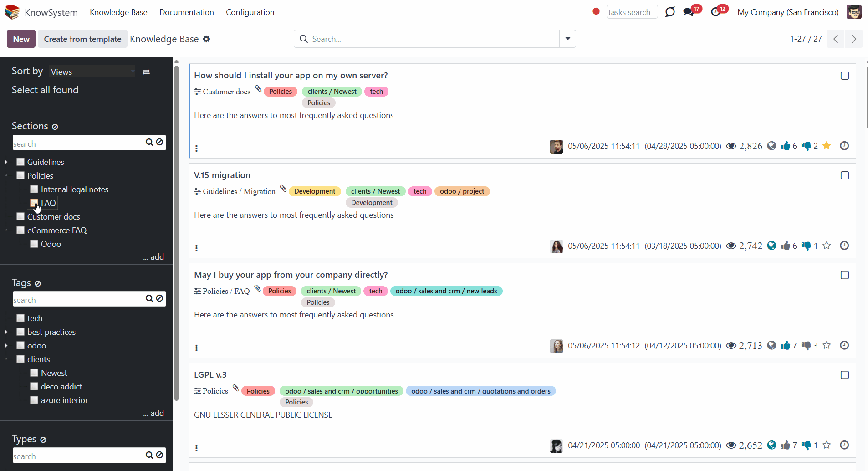Check the tech tag filter

tap(20, 318)
